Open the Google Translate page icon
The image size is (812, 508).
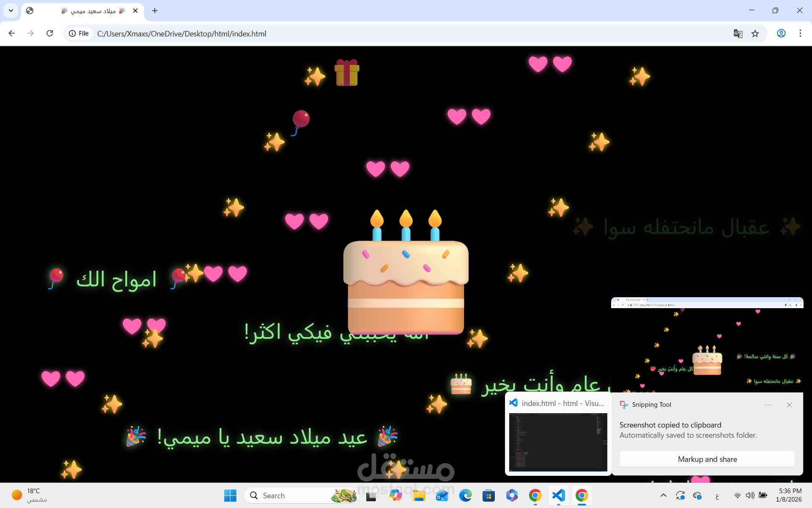pos(738,33)
